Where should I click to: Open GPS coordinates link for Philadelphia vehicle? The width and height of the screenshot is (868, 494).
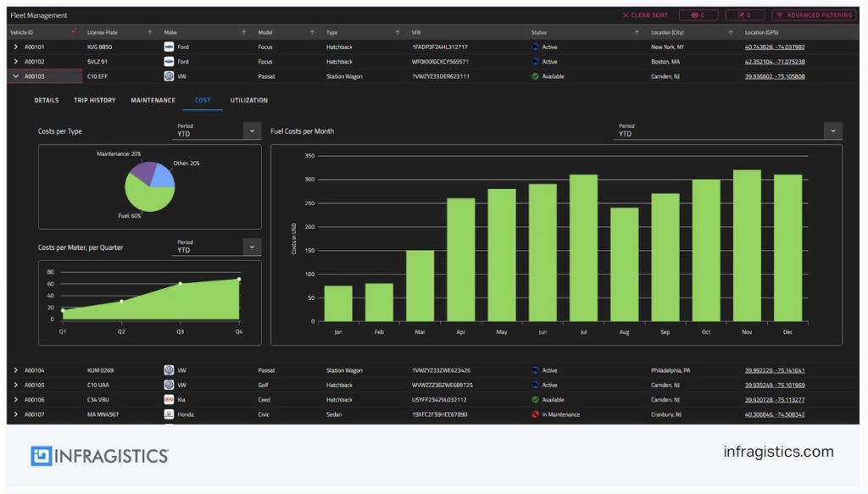pos(775,370)
